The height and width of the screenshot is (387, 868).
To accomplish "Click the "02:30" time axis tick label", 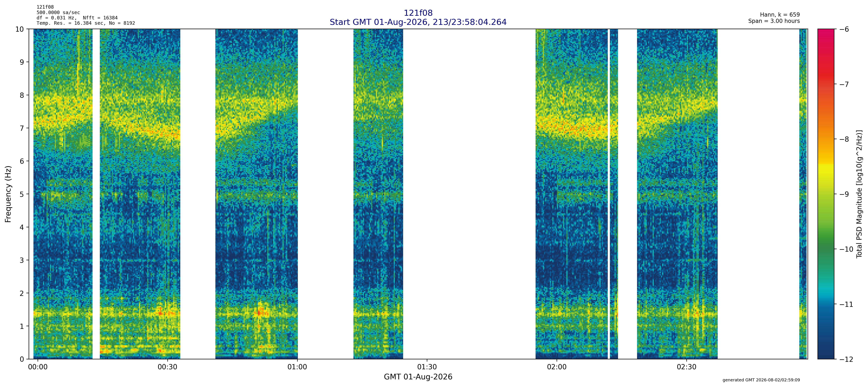I will click(686, 367).
